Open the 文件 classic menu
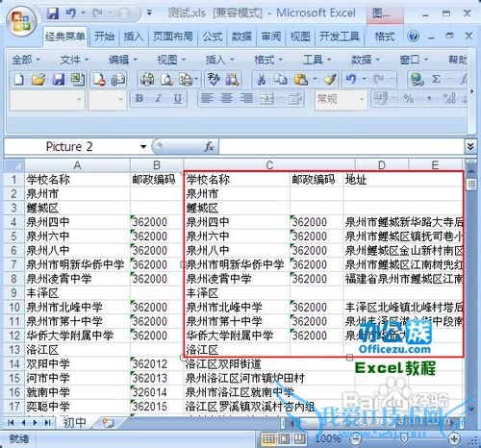This screenshot has height=448, width=481. point(74,60)
